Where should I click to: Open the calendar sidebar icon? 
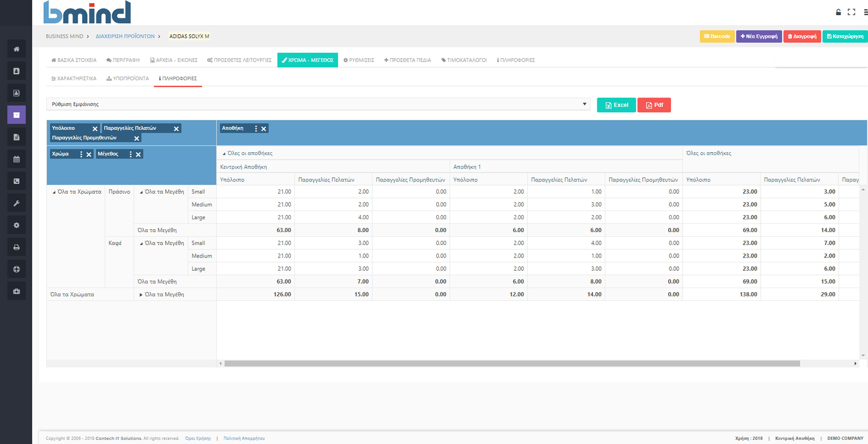(x=16, y=159)
